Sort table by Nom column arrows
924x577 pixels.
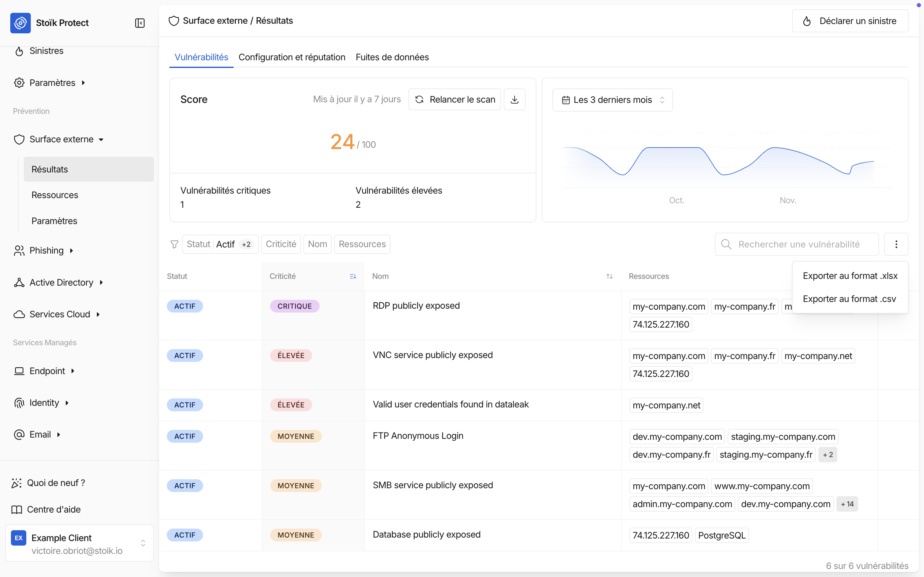pos(609,276)
